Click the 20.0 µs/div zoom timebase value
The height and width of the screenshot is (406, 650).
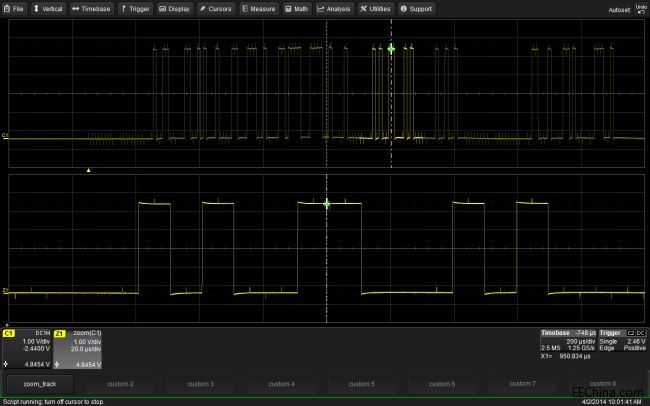(x=86, y=349)
